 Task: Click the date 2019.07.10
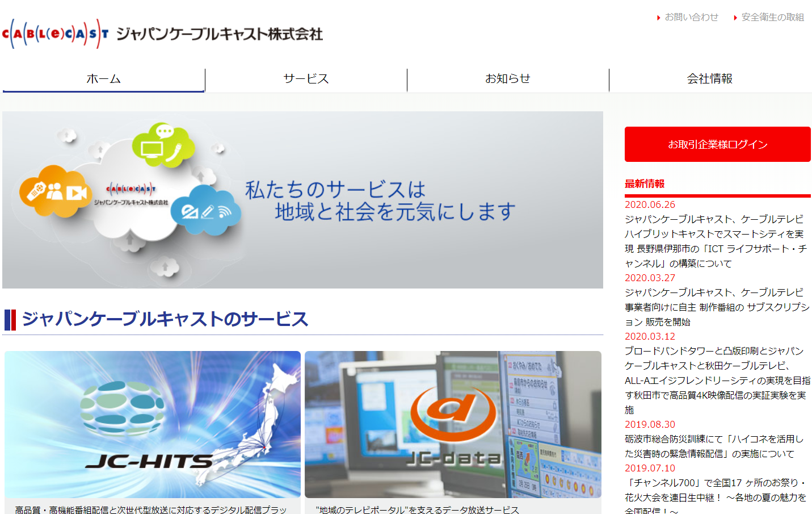coord(650,468)
